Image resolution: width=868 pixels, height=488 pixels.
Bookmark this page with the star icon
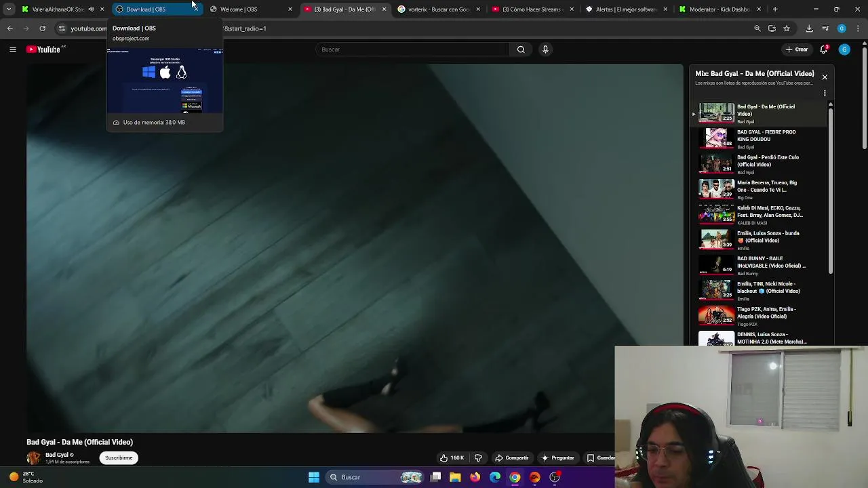(x=787, y=28)
